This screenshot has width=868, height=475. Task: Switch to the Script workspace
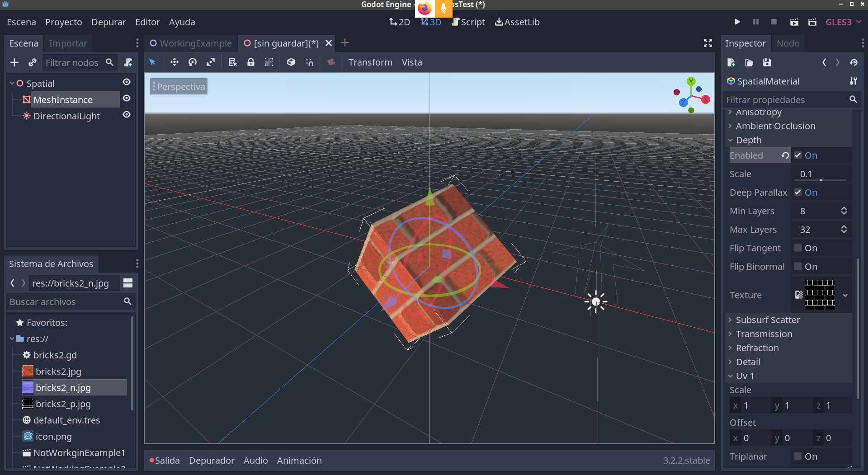(x=468, y=22)
